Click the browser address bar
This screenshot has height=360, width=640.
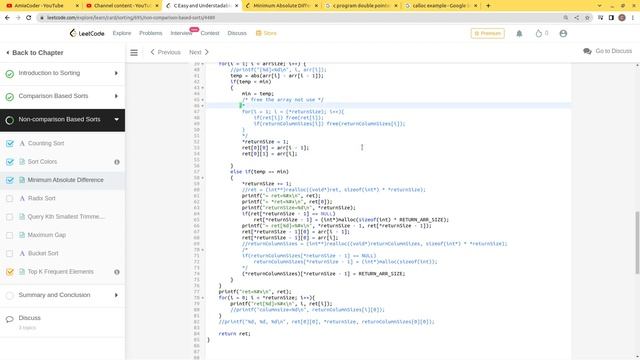click(298, 18)
